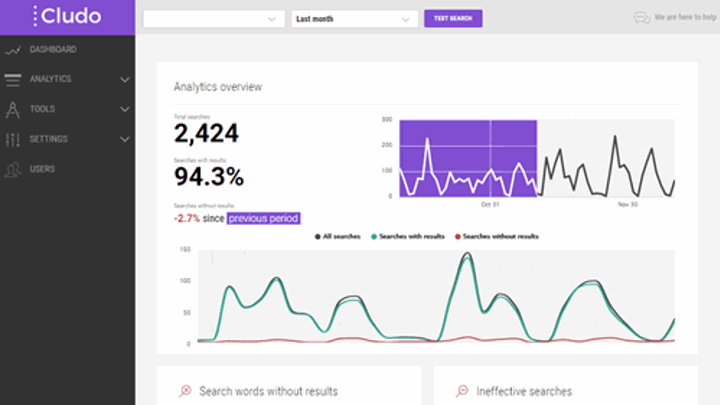
Task: Go to the Users menu item
Action: point(42,169)
